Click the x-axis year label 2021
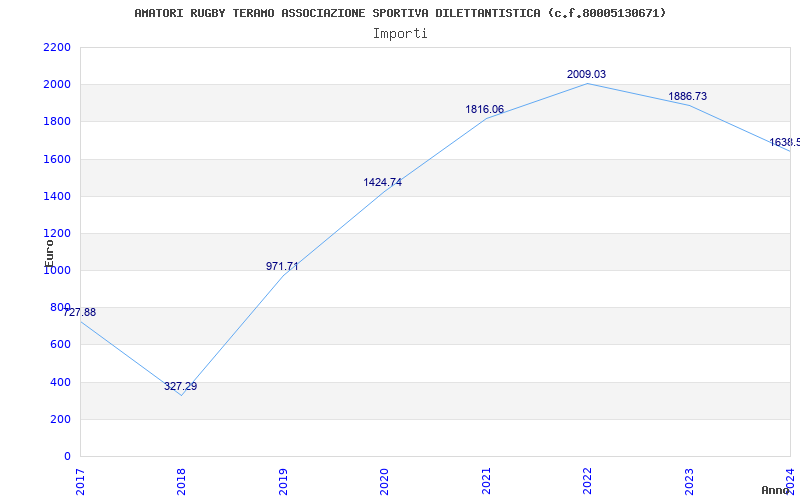The image size is (800, 500). [486, 482]
